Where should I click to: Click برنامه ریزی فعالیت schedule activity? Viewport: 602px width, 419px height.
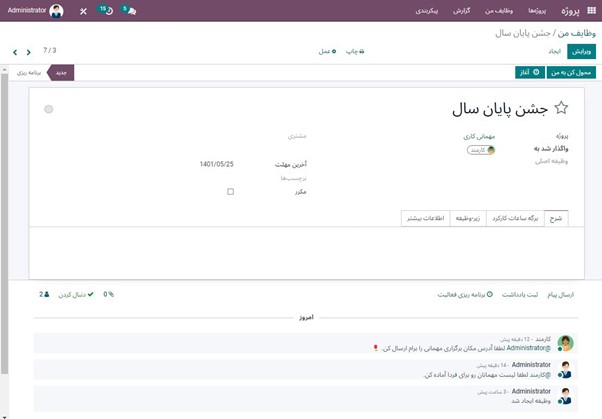click(x=465, y=295)
